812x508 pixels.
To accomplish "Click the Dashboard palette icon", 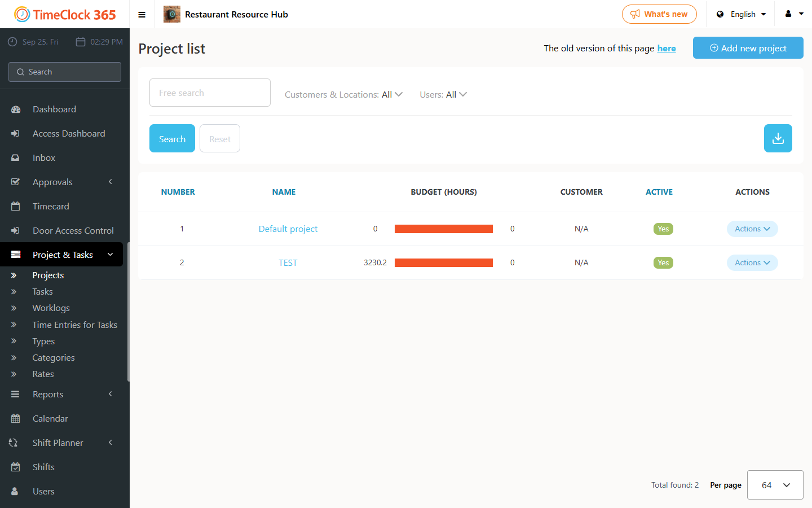I will [16, 110].
